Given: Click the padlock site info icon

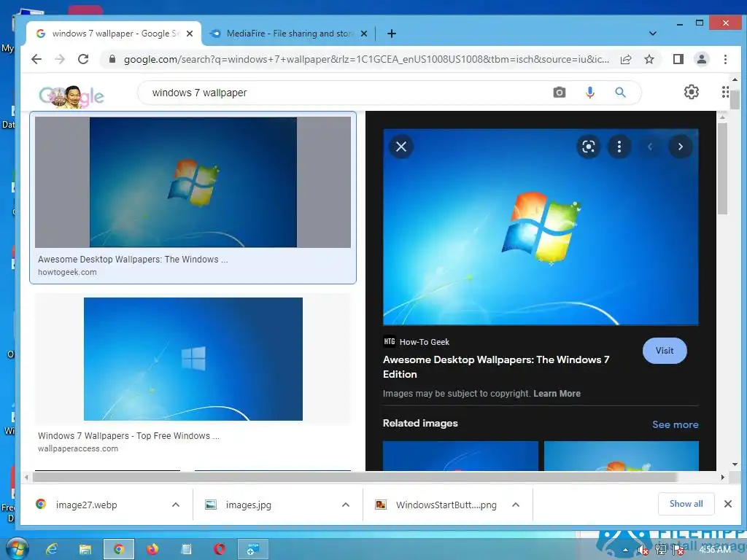Looking at the screenshot, I should tap(112, 59).
